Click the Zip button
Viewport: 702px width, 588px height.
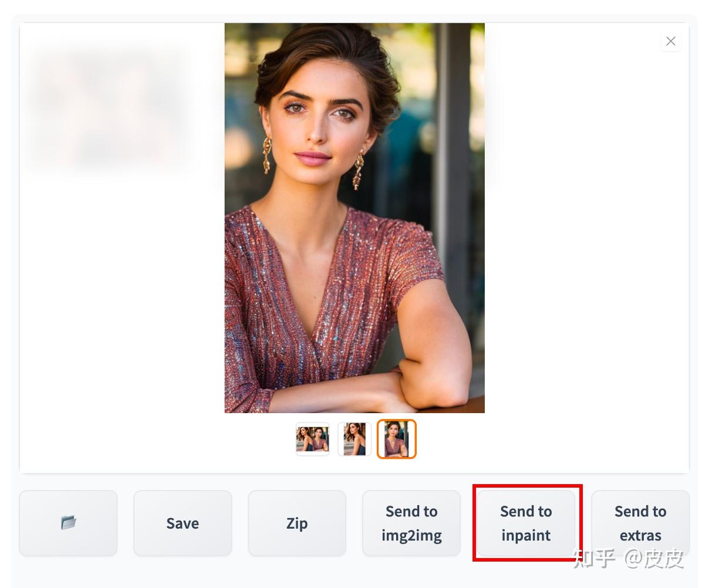(297, 523)
